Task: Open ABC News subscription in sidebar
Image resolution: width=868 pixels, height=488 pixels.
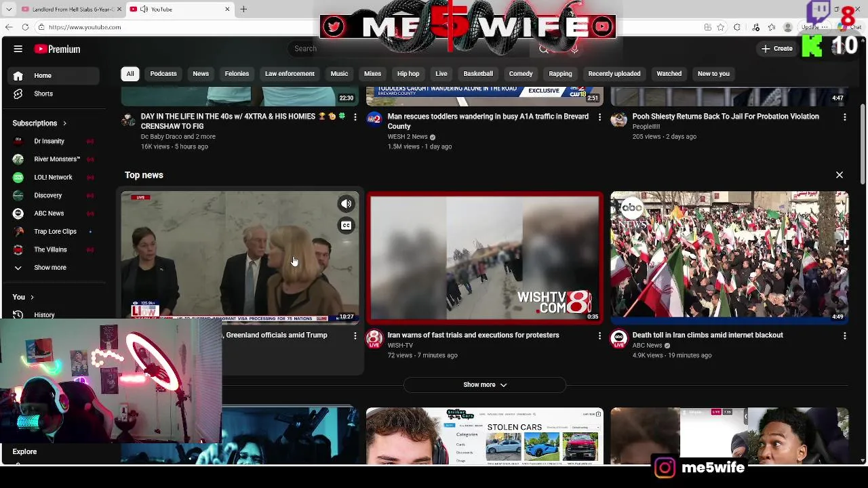Action: pyautogui.click(x=54, y=213)
